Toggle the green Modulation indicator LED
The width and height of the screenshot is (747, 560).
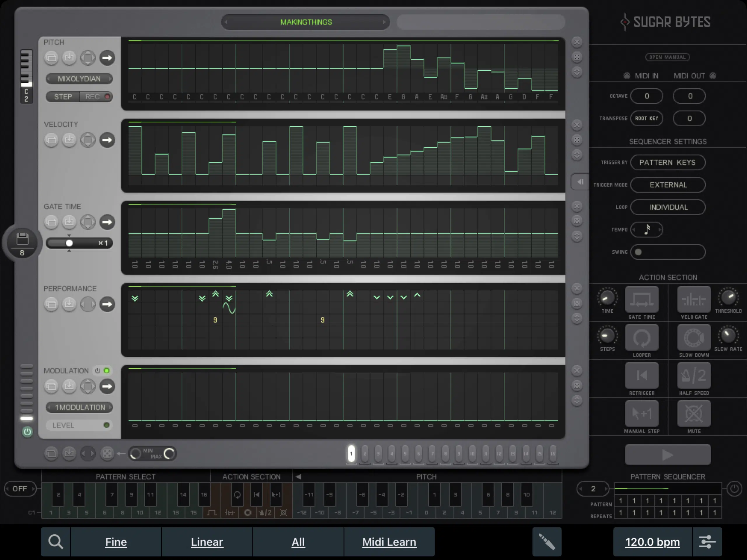(107, 371)
